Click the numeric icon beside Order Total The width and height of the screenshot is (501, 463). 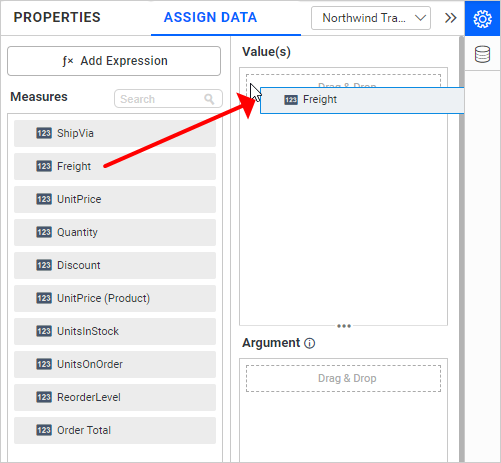point(44,430)
